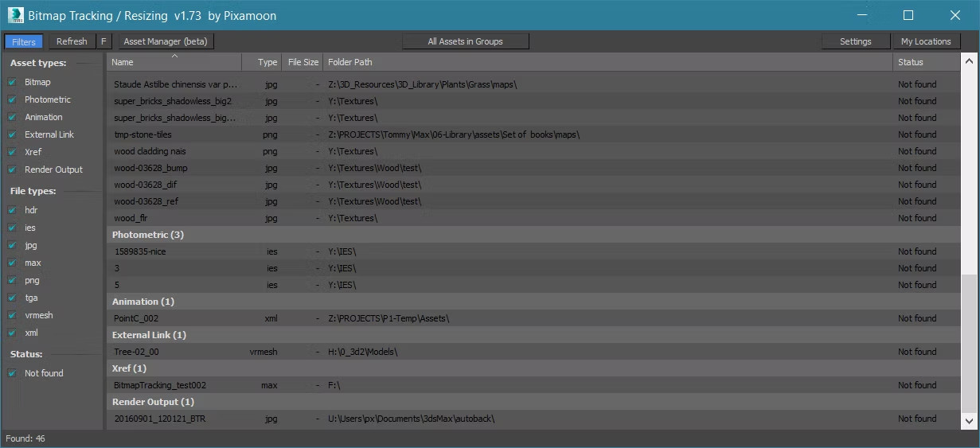Sort by the Status column header
The height and width of the screenshot is (448, 980).
[927, 62]
